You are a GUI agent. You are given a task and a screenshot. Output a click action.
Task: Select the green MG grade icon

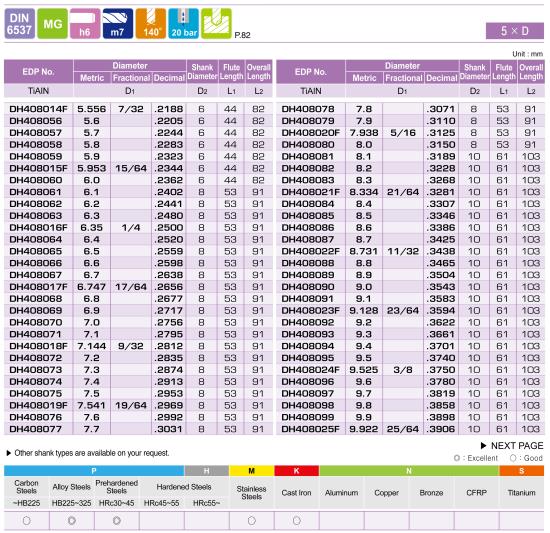coord(52,24)
